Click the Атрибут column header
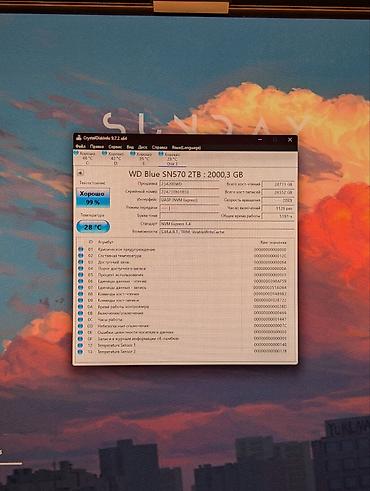The image size is (370, 491). click(106, 242)
